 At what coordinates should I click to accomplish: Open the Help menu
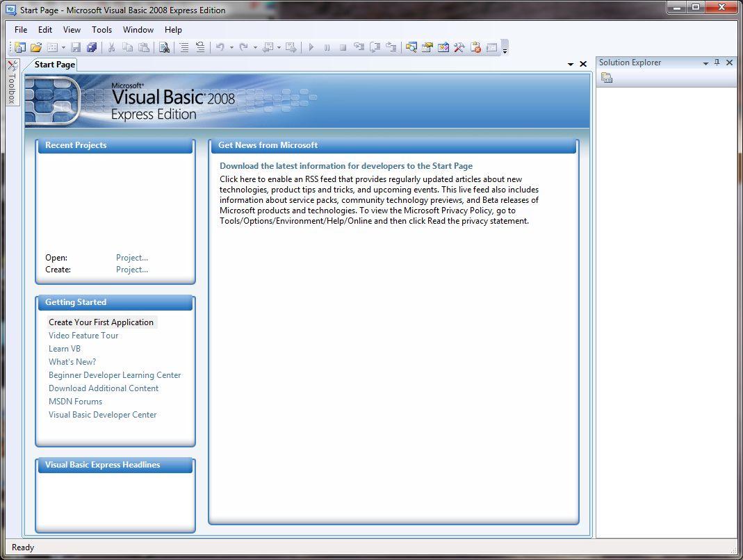tap(173, 29)
